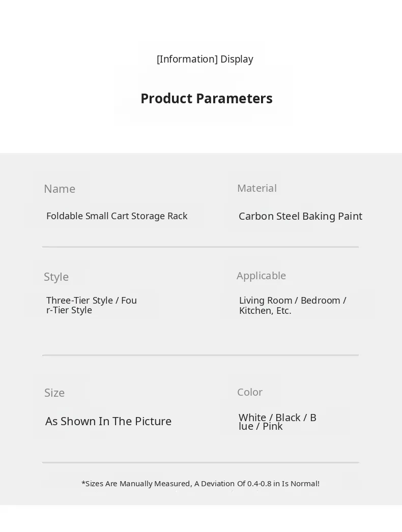
Task: Click the "Applicable" field label
Action: point(261,276)
